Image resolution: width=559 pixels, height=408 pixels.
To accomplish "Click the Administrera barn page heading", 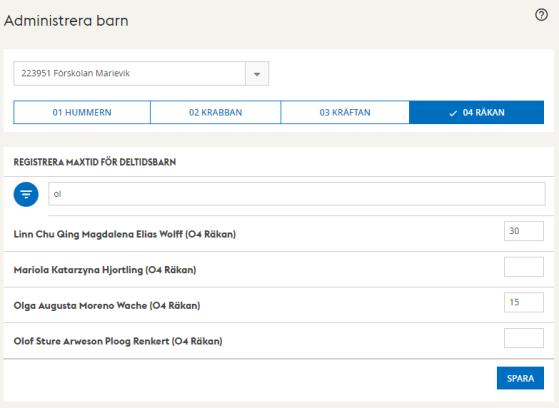I will [x=66, y=21].
